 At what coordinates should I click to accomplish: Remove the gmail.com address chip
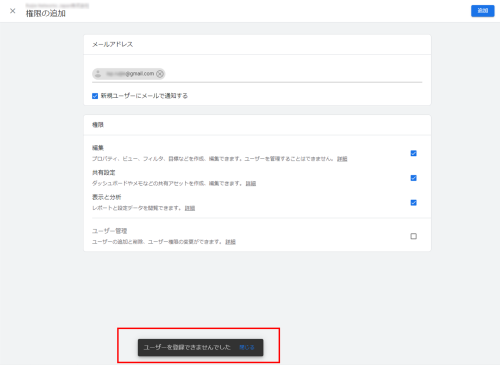coord(160,74)
